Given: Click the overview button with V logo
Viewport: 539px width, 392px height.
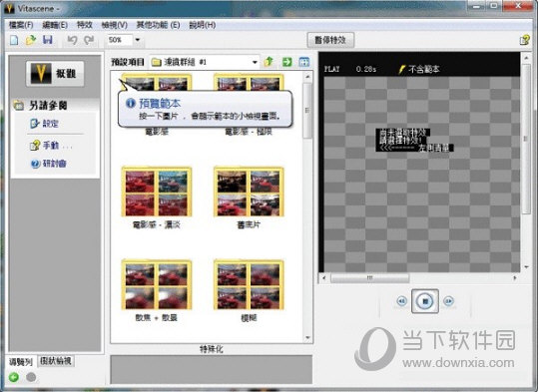Looking at the screenshot, I should (55, 74).
